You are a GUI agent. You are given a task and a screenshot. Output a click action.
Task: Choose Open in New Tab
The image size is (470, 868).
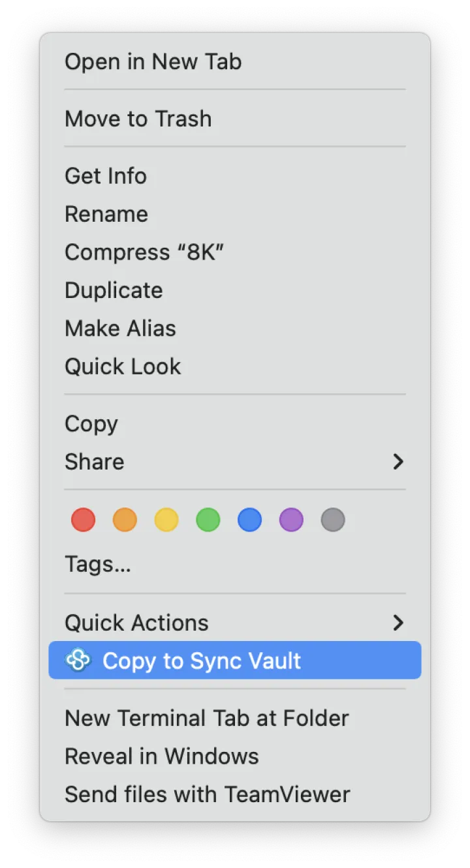(153, 62)
